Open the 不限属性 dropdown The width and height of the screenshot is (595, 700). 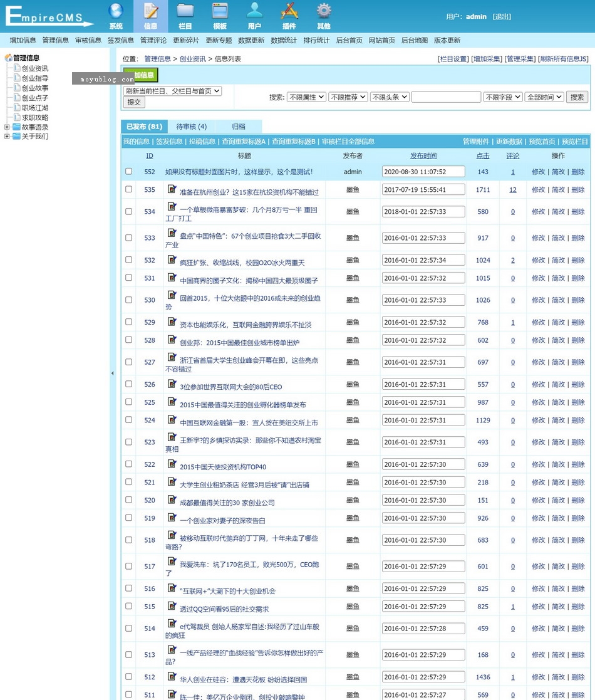click(306, 97)
